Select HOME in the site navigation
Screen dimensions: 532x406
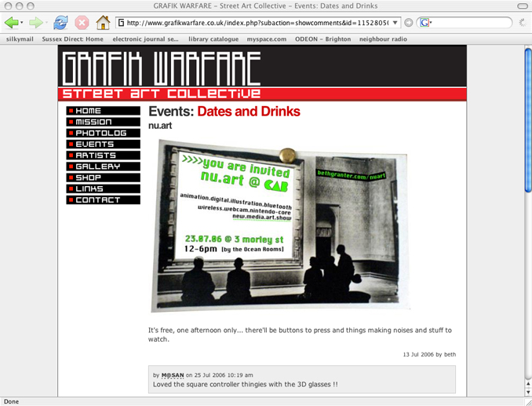(x=103, y=111)
